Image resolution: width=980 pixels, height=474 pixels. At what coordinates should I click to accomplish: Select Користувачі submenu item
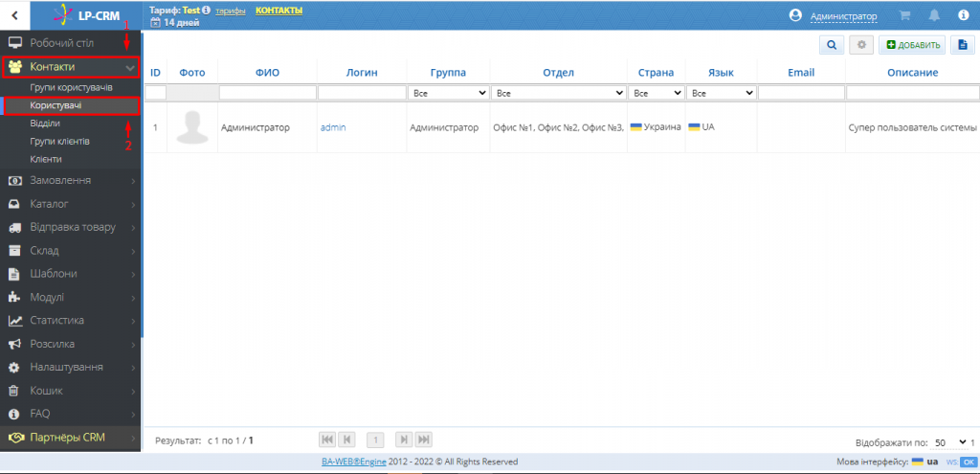pyautogui.click(x=71, y=105)
